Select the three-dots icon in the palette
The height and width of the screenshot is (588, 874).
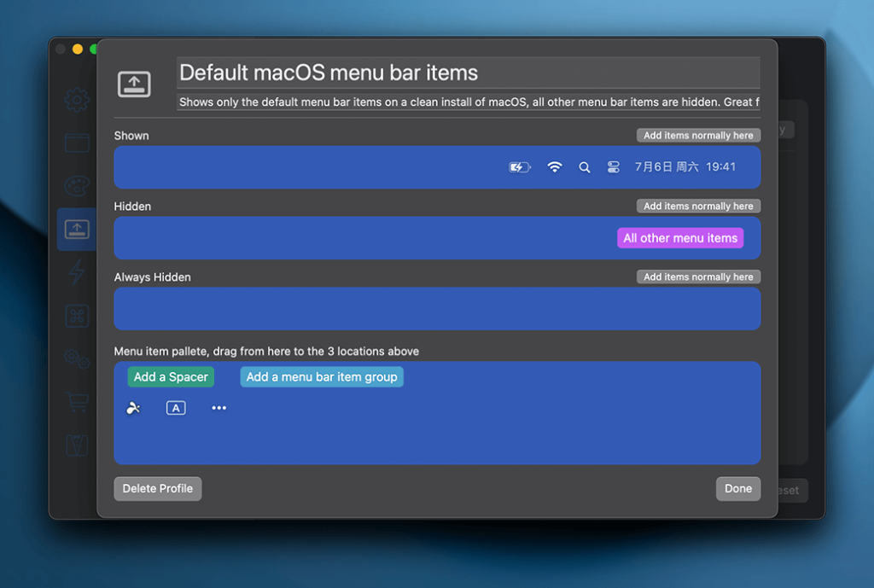pyautogui.click(x=219, y=408)
